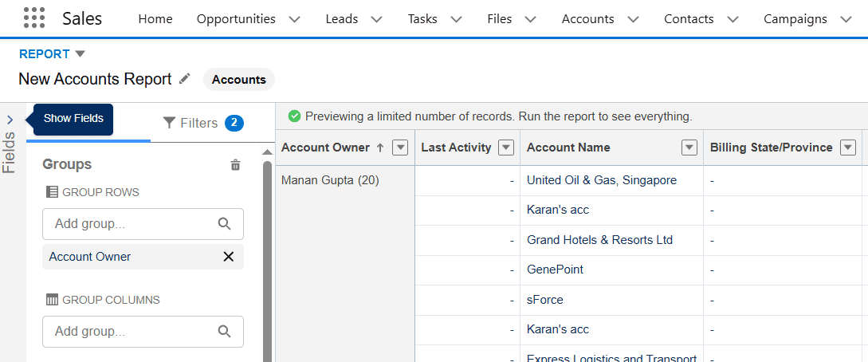Image resolution: width=868 pixels, height=362 pixels.
Task: Click the sort ascending arrow on Account Owner
Action: (x=379, y=148)
